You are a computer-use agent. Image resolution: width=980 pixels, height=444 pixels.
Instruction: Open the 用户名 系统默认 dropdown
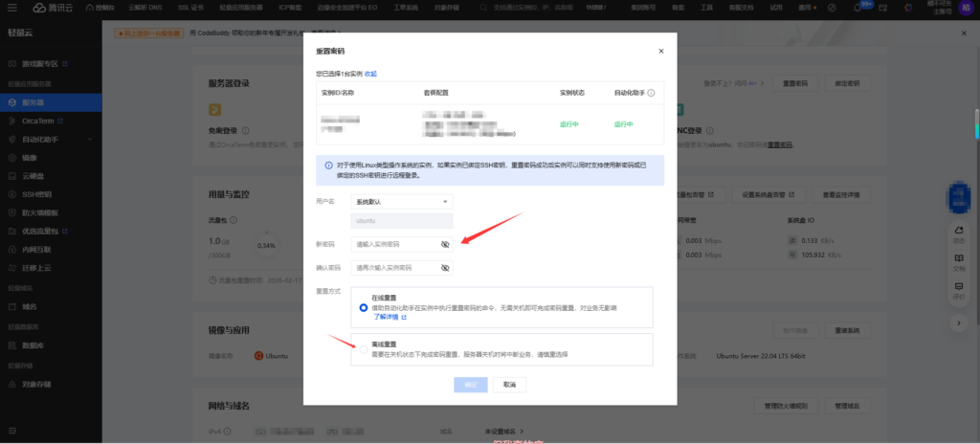[x=402, y=202]
